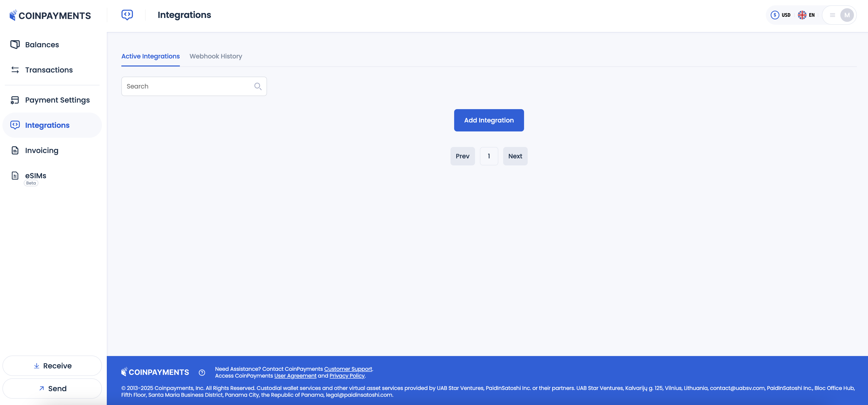Switch to the Webhook History tab

tap(216, 56)
